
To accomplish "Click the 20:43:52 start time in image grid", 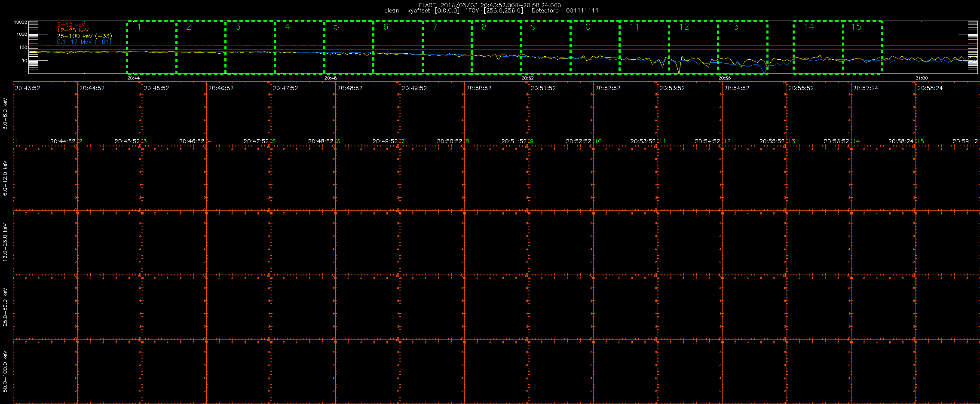I will 28,88.
